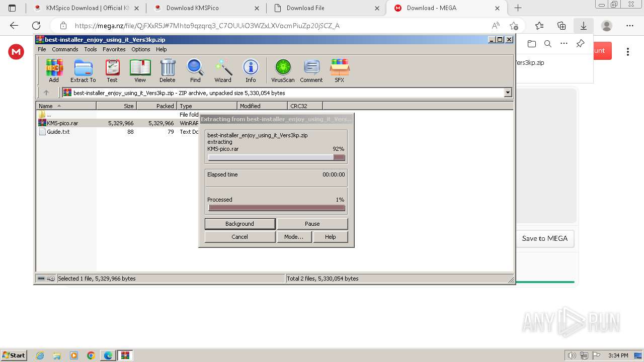
Task: Cancel the extraction
Action: pyautogui.click(x=239, y=237)
